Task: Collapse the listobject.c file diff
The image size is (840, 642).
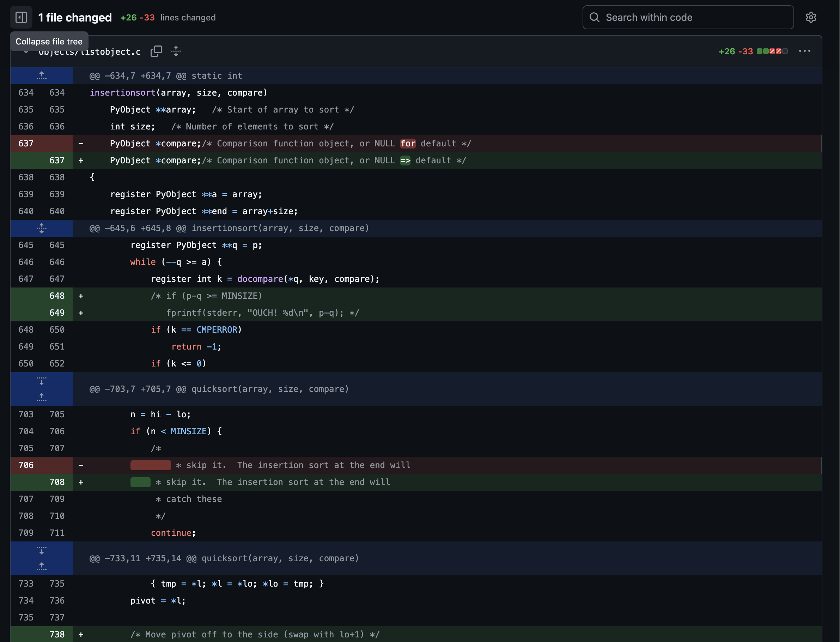Action: tap(26, 52)
